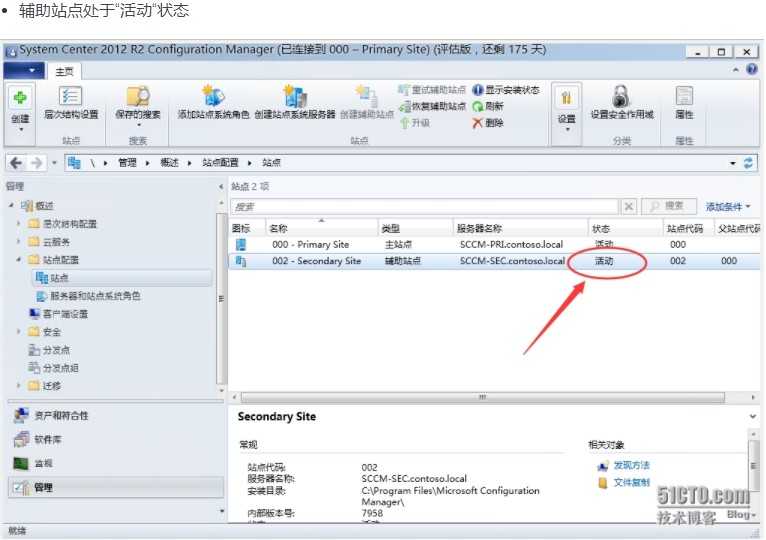Expand the 安全 (Security) folder
The height and width of the screenshot is (540, 766).
(x=19, y=332)
